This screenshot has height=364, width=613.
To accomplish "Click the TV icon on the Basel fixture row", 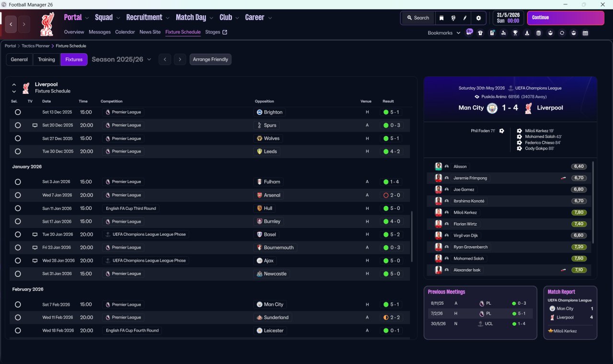I will (35, 235).
